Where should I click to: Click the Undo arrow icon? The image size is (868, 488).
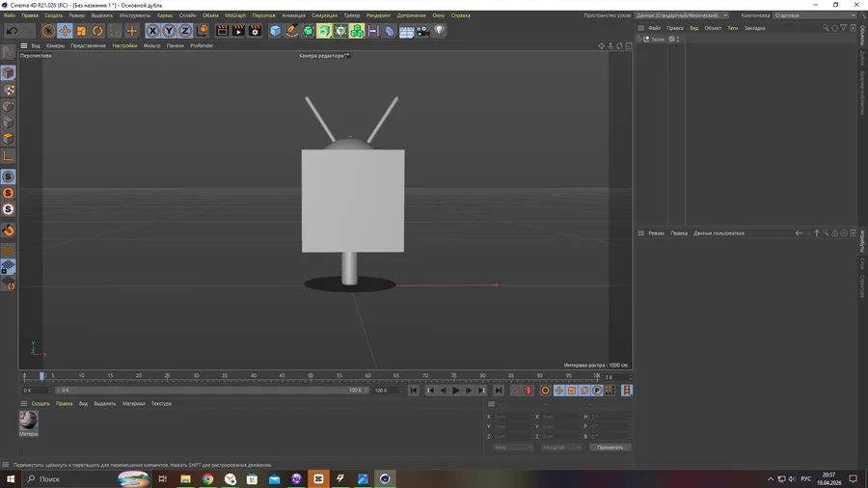[x=13, y=31]
